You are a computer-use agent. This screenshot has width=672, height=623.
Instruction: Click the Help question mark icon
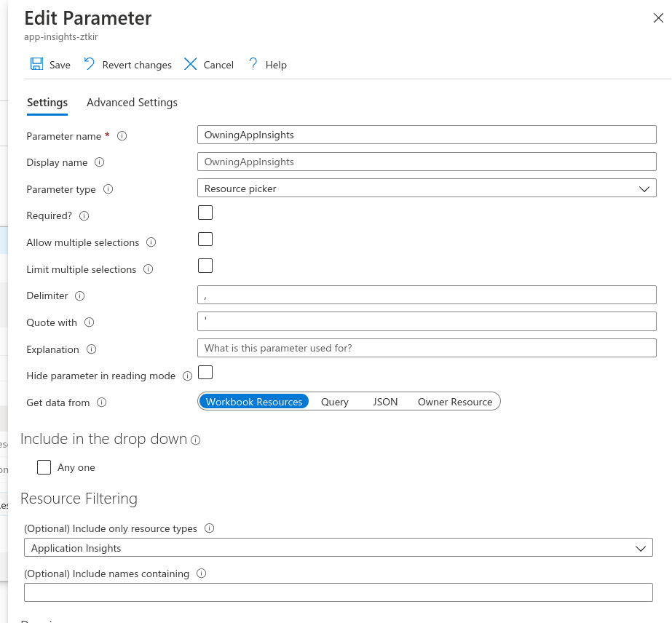coord(253,64)
